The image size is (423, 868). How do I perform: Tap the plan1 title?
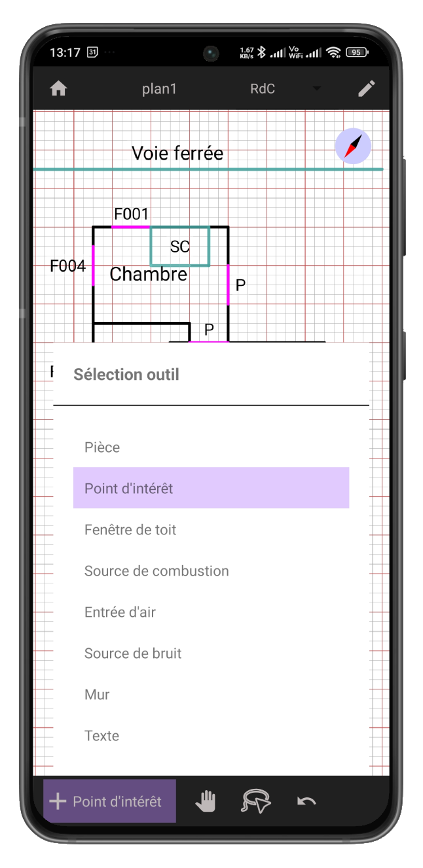pos(159,89)
